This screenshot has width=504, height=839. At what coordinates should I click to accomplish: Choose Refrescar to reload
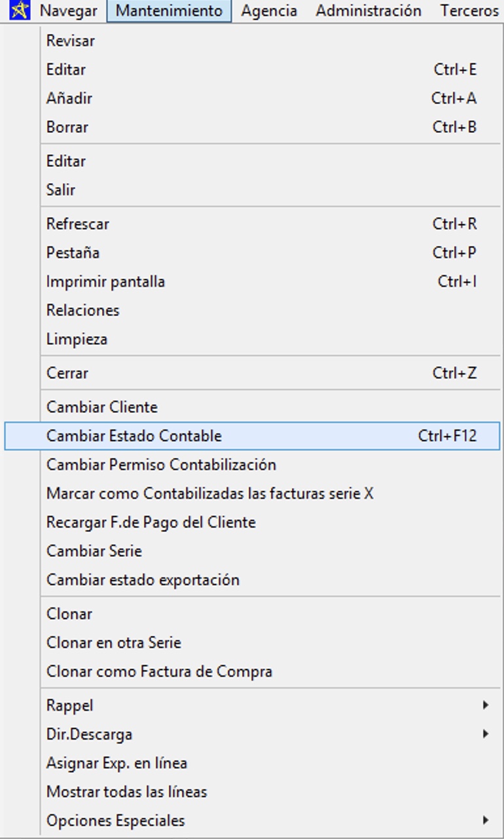click(77, 224)
